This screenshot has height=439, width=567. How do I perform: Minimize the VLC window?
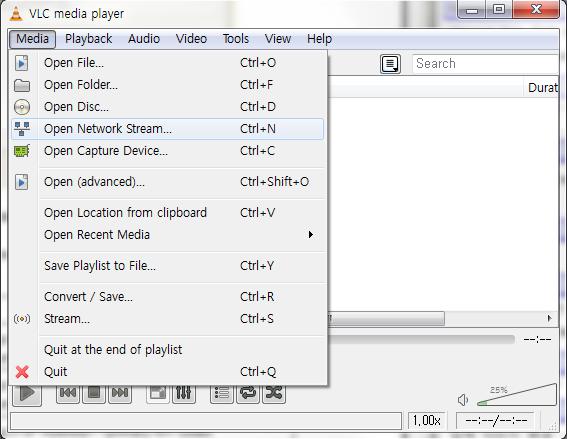(472, 9)
